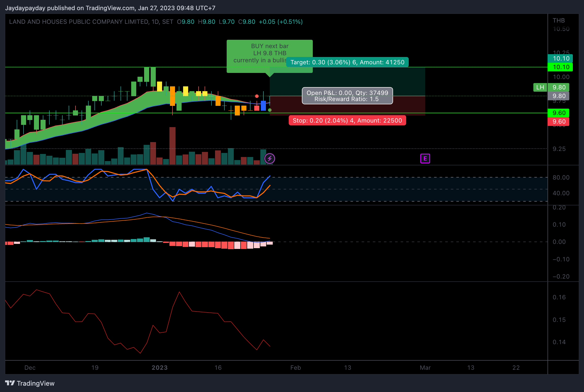Click the Dec date on the time axis
The width and height of the screenshot is (584, 392).
click(x=30, y=368)
